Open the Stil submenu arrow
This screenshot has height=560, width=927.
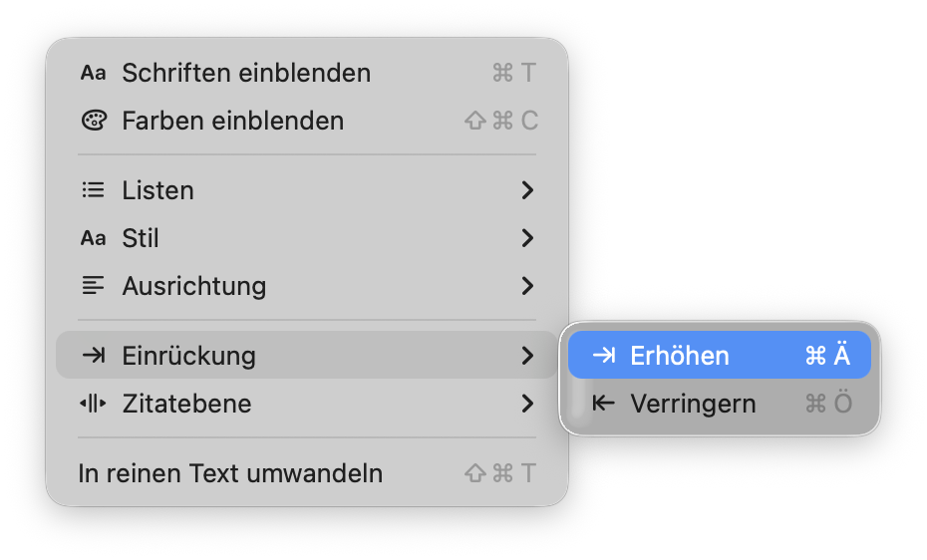pyautogui.click(x=527, y=238)
